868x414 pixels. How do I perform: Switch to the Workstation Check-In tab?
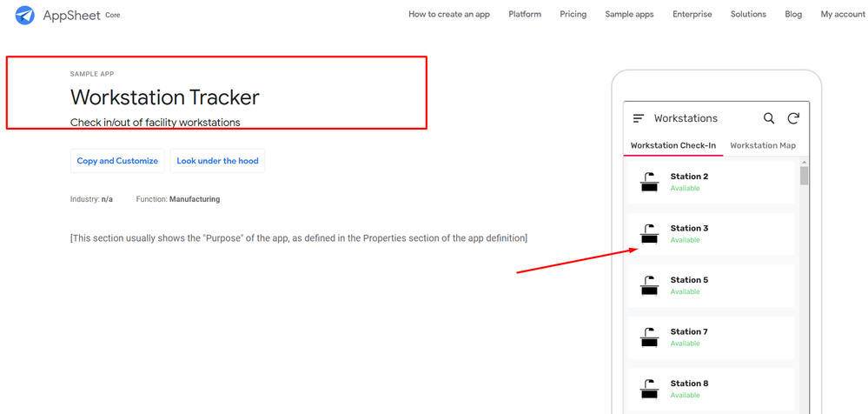(x=673, y=145)
